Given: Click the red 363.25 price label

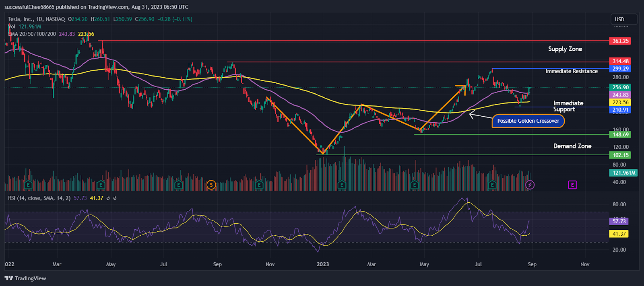Looking at the screenshot, I should click(620, 41).
